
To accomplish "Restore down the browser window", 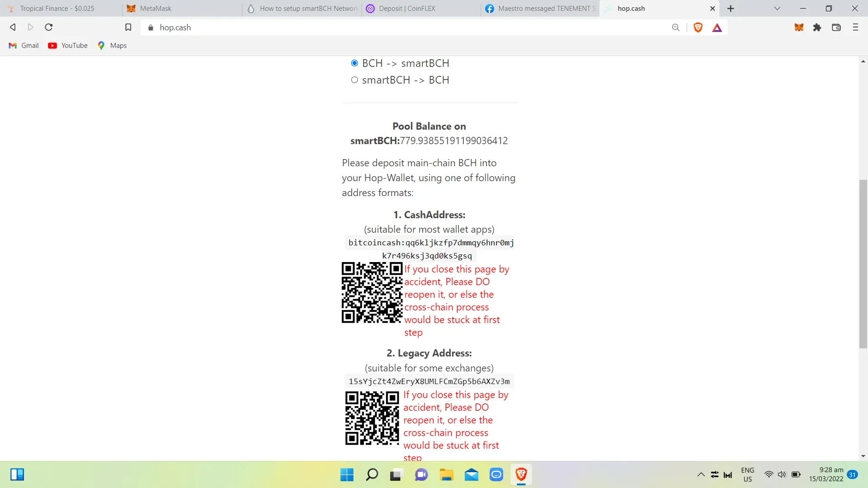I will pyautogui.click(x=829, y=8).
